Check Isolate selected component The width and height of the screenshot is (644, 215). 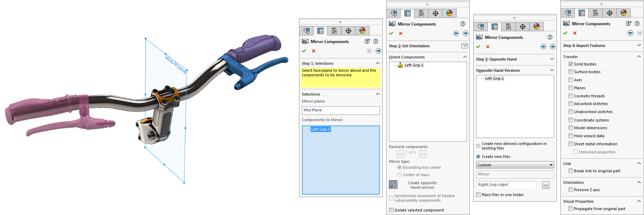pyautogui.click(x=391, y=210)
